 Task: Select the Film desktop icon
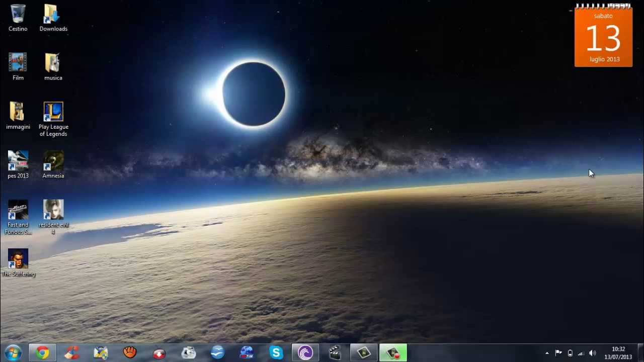[x=18, y=67]
